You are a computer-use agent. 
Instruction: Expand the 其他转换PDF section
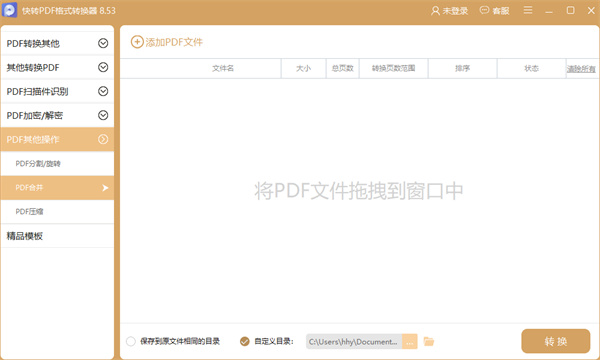[x=57, y=67]
